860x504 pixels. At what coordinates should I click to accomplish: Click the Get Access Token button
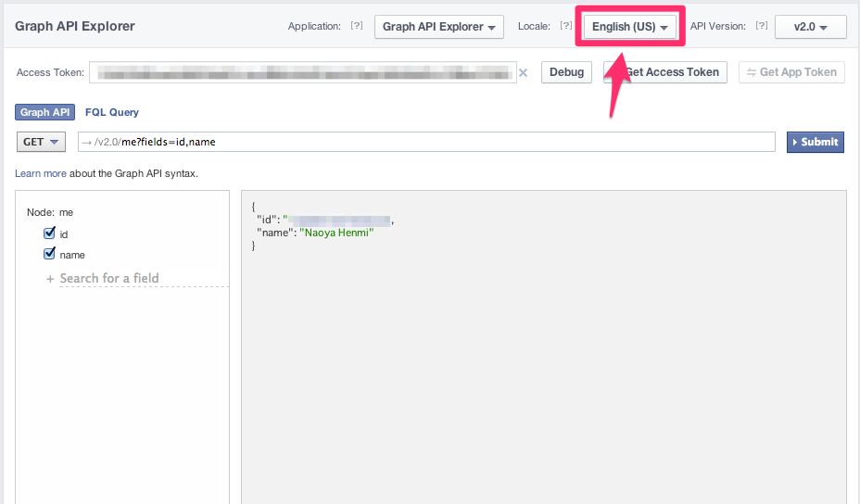pos(665,72)
